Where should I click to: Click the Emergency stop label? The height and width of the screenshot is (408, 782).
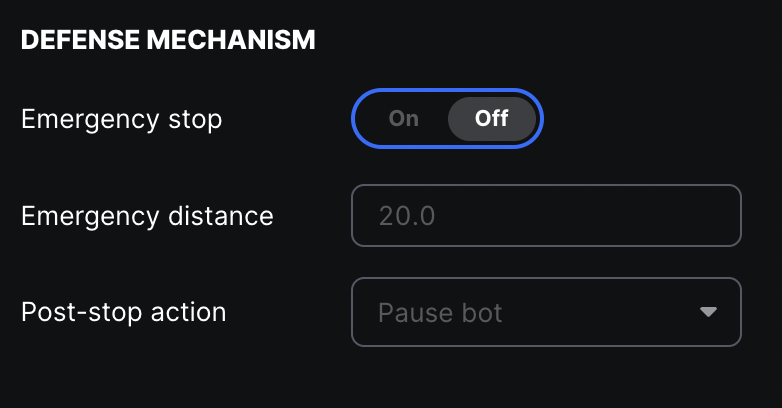point(122,120)
